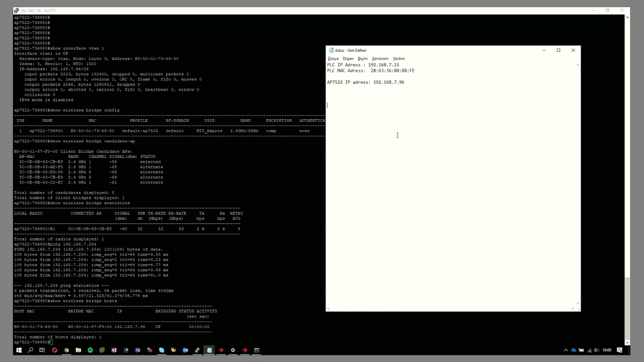This screenshot has height=362, width=644.
Task: Click AP-MAC 5C-0E-8B-43-AE-F8 row
Action: [91, 167]
